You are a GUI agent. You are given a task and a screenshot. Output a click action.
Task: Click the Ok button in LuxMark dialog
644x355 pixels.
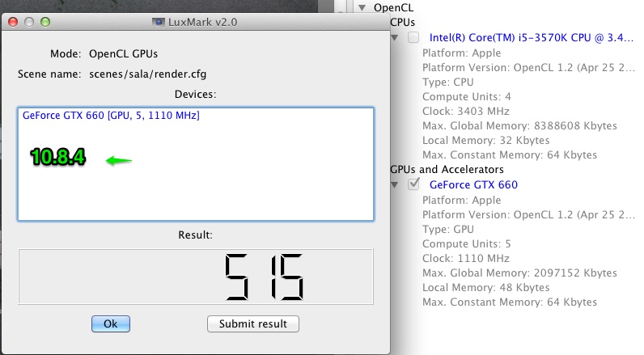coord(111,323)
